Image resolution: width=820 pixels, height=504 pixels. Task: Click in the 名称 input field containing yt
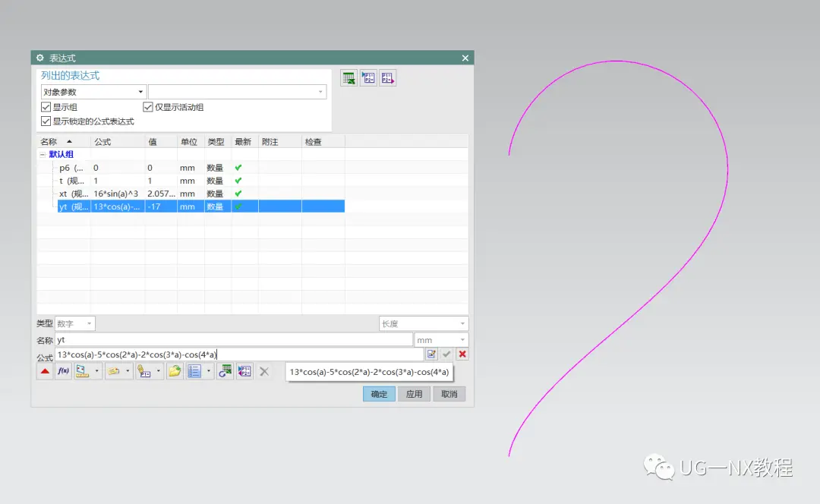(x=234, y=340)
